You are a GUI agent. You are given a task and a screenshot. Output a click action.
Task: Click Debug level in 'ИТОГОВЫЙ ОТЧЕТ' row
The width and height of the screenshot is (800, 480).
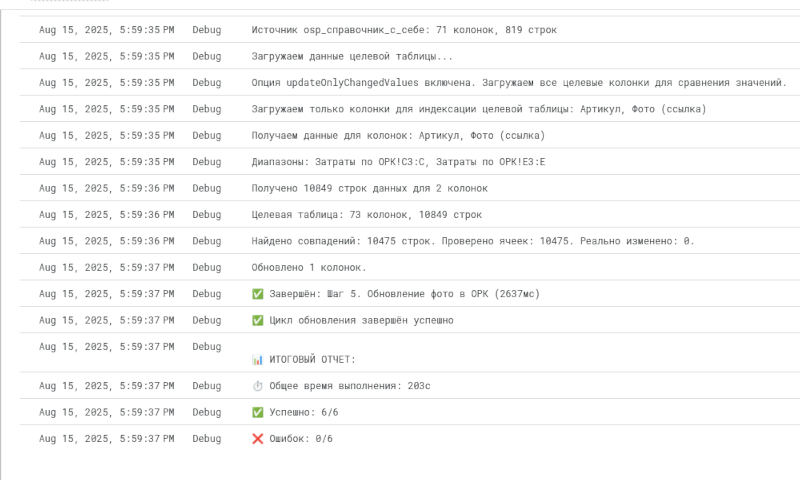(x=207, y=346)
